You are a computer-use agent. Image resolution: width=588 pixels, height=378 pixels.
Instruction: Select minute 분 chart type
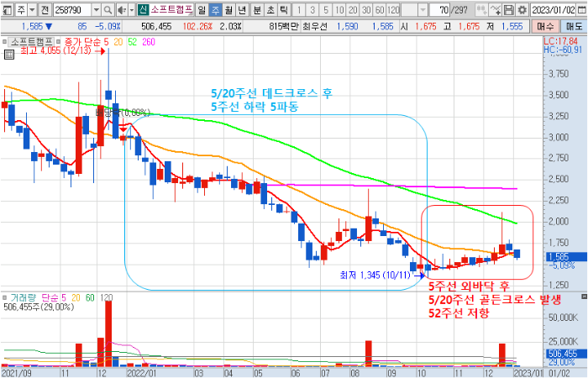258,9
